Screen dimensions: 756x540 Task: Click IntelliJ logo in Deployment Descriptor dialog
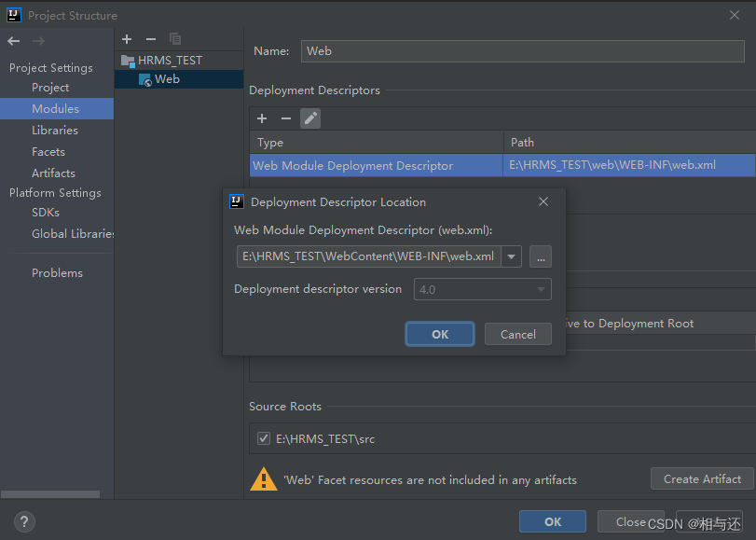tap(236, 201)
